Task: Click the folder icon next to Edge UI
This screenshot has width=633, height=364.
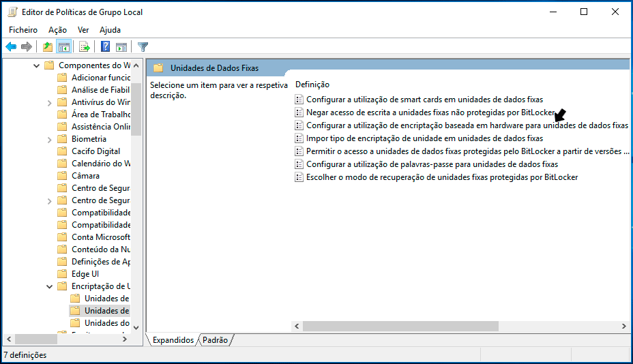Action: tap(62, 273)
